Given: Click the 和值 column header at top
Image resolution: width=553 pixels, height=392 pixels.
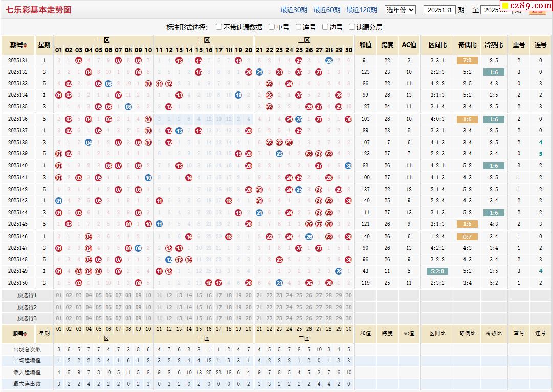Looking at the screenshot, I should [x=365, y=45].
